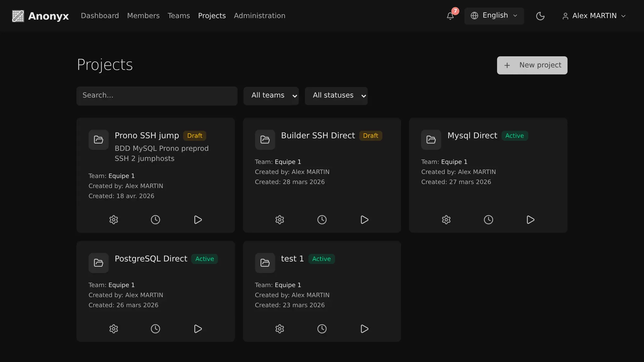Click 'Created: 18 avr. 2026' text
Viewport: 644px width, 362px height.
pos(121,196)
